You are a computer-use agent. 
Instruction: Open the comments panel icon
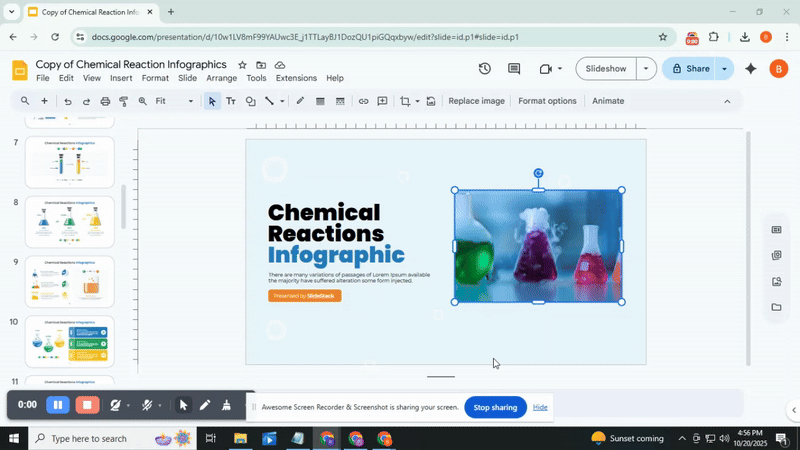pos(514,69)
